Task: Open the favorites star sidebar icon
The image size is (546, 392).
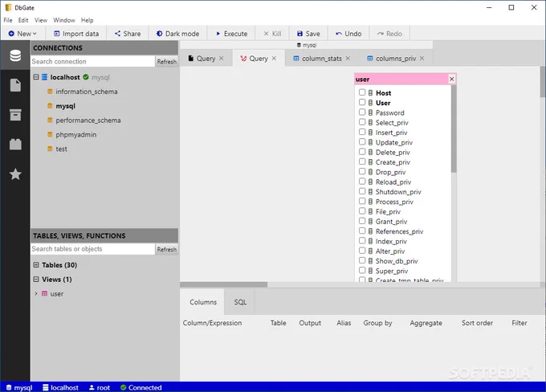Action: [x=15, y=174]
